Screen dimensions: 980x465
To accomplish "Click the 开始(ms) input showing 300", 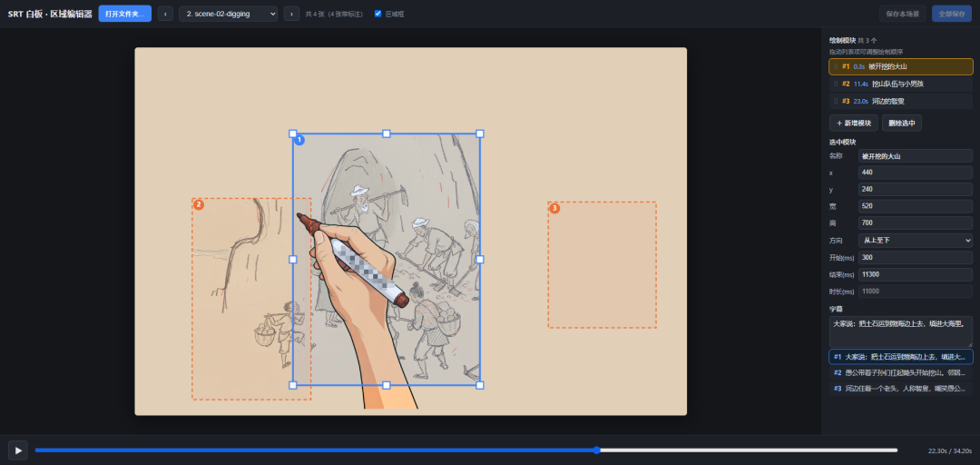I will pos(915,257).
